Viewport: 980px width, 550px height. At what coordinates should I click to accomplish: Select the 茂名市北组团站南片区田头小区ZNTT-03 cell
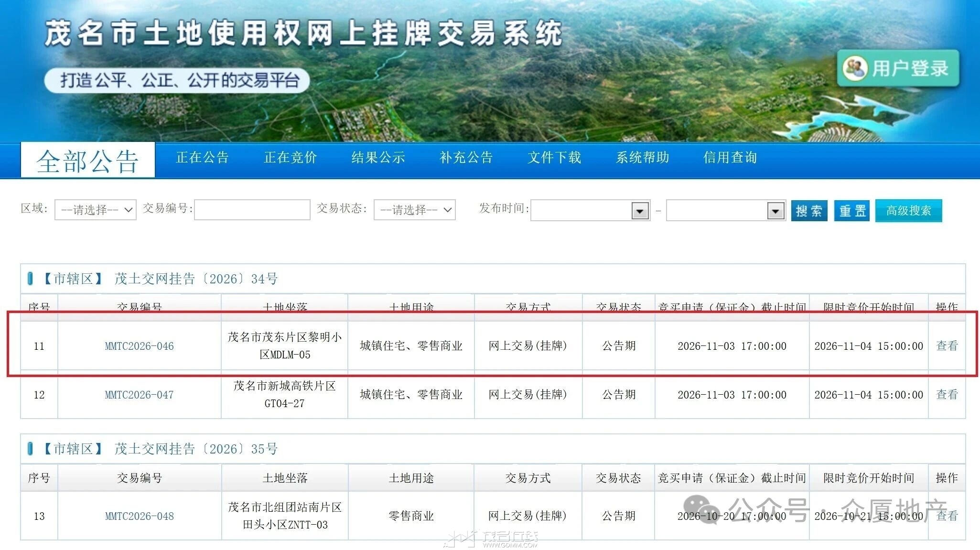(285, 516)
